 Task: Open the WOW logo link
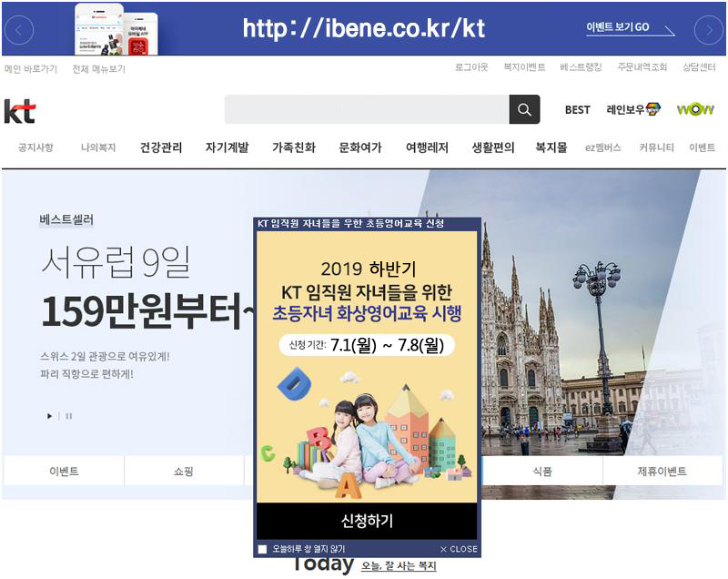tap(695, 109)
